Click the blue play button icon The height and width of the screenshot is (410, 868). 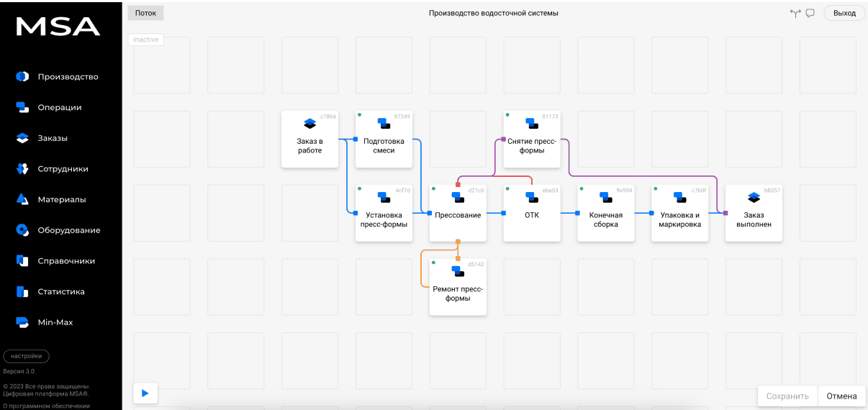click(145, 393)
